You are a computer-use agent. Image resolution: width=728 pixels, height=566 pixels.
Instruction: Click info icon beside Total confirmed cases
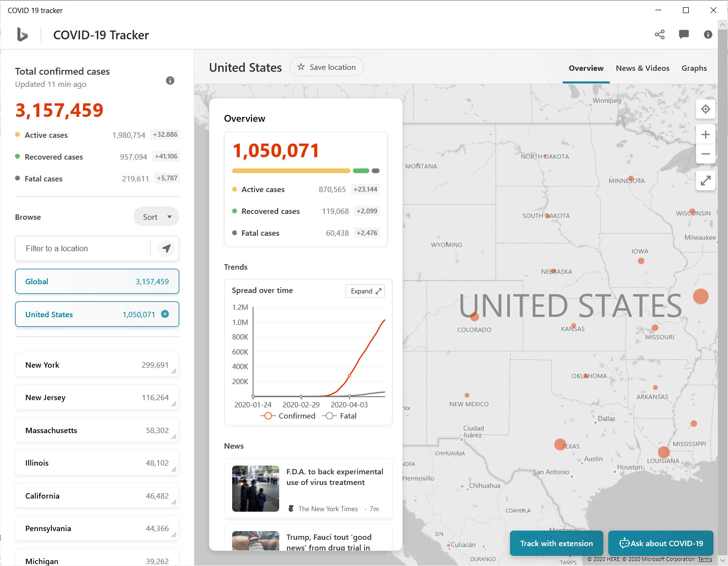170,81
